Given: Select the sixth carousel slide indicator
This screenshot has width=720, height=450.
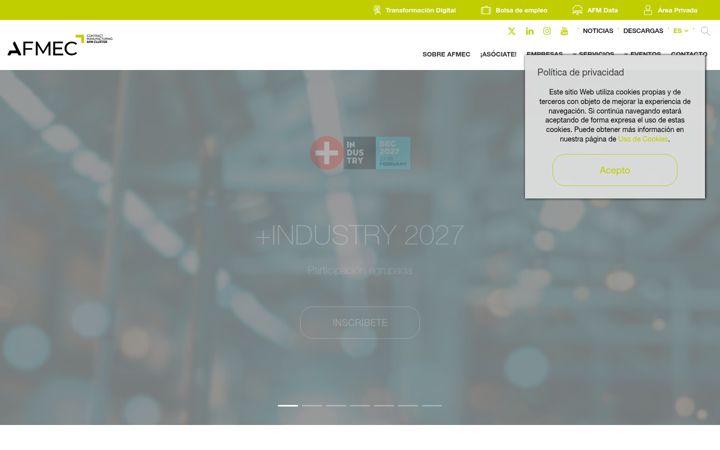Looking at the screenshot, I should tap(408, 405).
